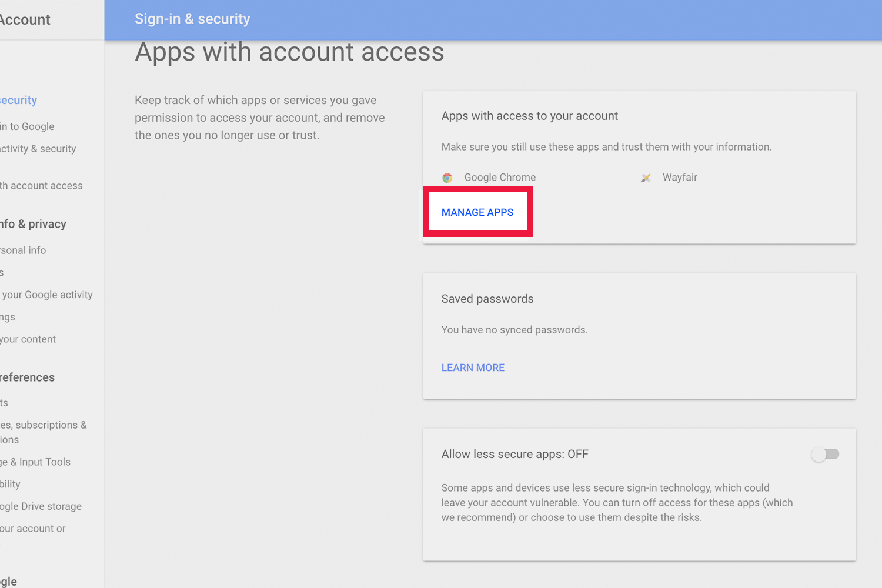Viewport: 882px width, 588px height.
Task: Open Purchases, subscriptions & reservations
Action: click(x=43, y=432)
